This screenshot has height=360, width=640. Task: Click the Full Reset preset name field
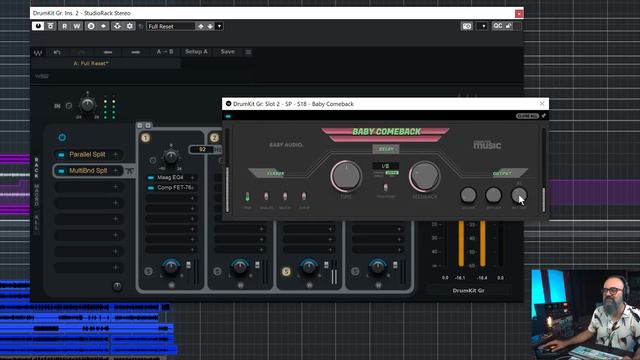[x=171, y=26]
